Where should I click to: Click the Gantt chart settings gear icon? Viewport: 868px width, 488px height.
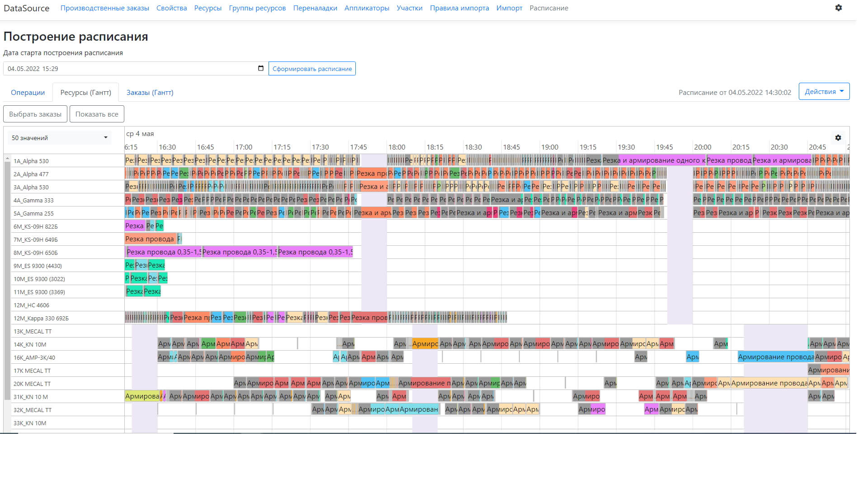tap(838, 138)
